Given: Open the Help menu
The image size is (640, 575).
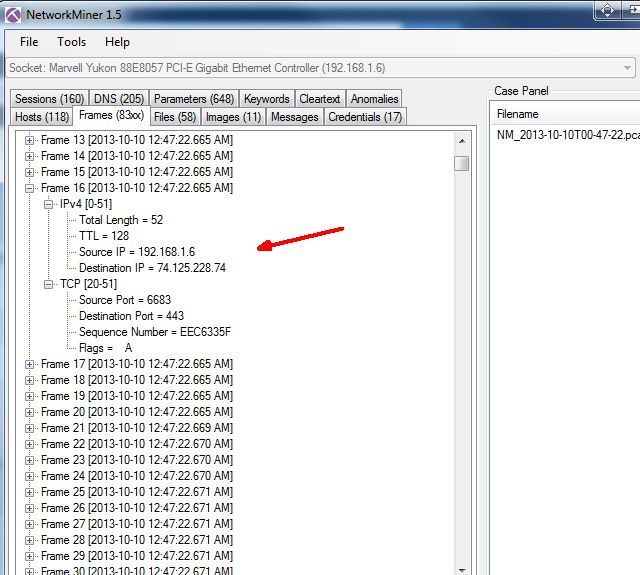Looking at the screenshot, I should pyautogui.click(x=117, y=42).
